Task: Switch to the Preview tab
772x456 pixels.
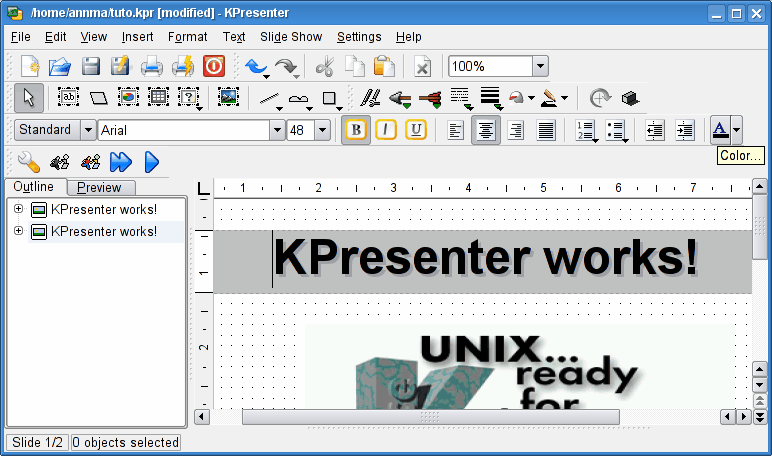Action: [99, 187]
